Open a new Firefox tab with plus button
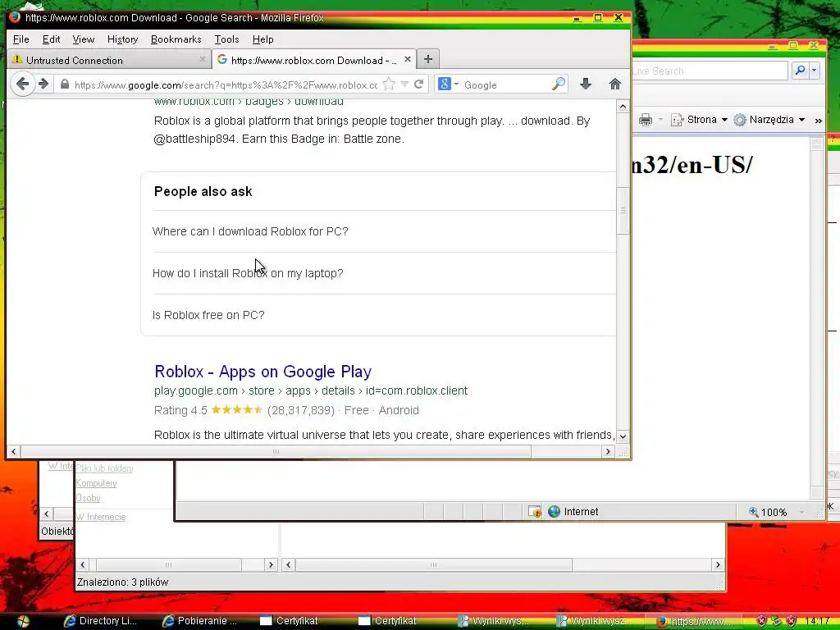The width and height of the screenshot is (840, 630). click(427, 59)
